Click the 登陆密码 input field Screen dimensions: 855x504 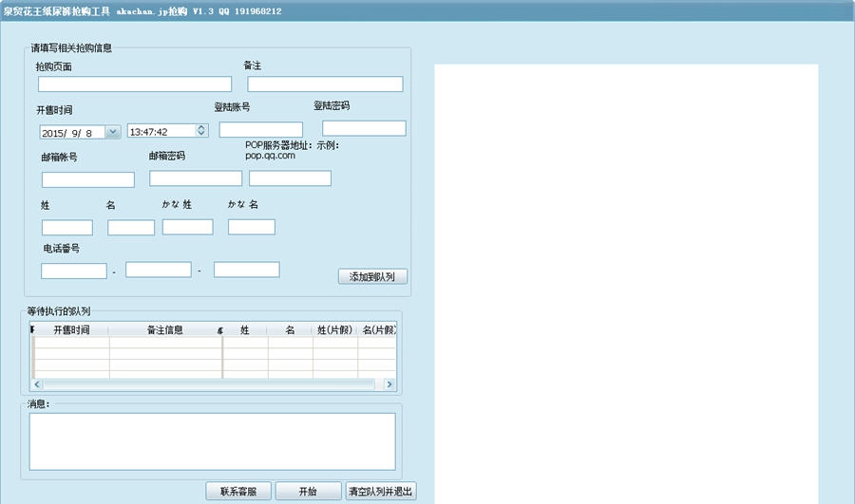[364, 128]
